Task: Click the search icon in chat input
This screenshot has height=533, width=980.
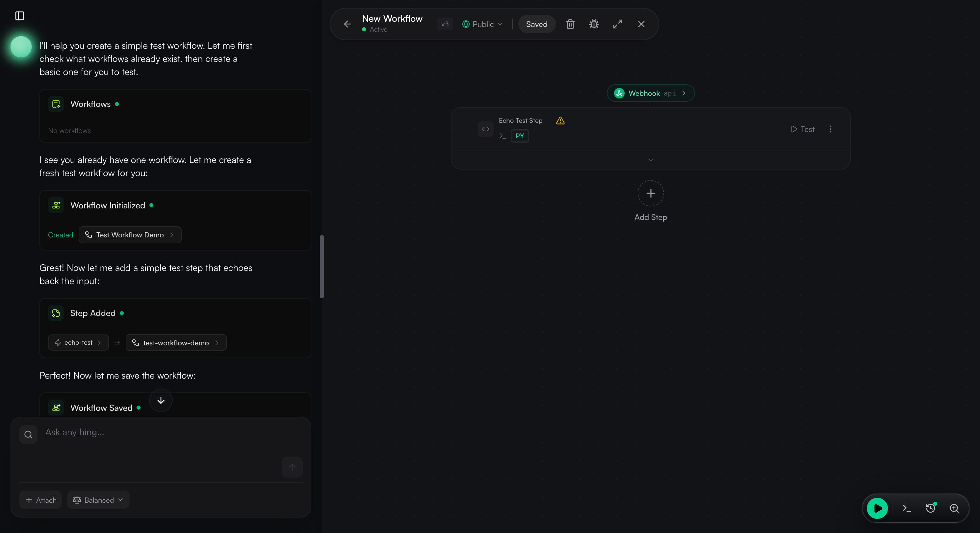Action: (28, 434)
